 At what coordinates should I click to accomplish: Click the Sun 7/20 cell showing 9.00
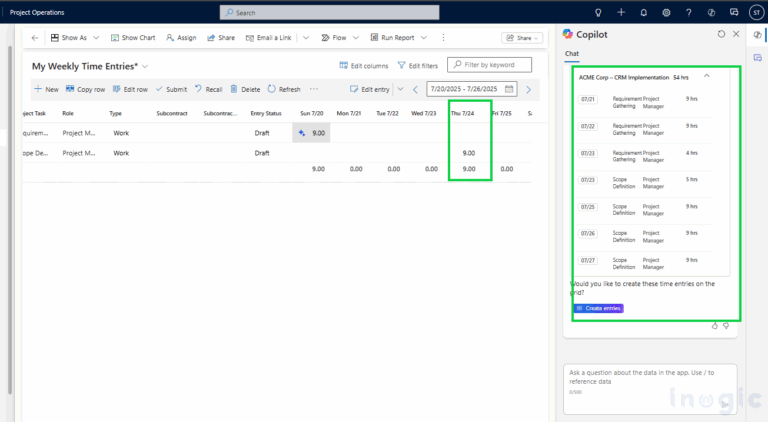312,133
